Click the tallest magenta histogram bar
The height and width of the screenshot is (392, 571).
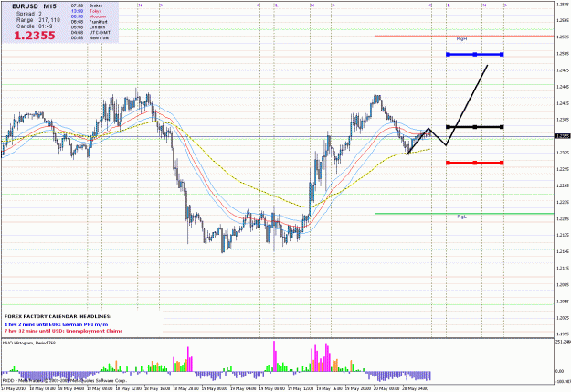pos(274,356)
